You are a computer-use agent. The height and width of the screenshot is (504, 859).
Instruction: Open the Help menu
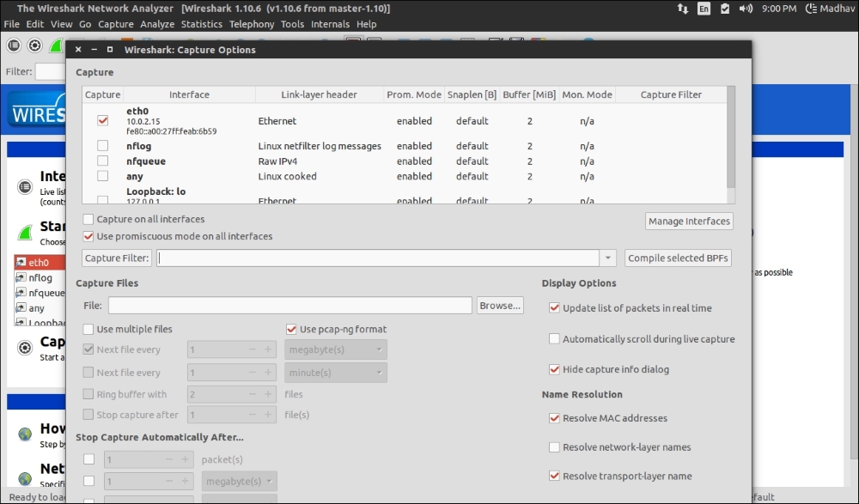click(367, 24)
